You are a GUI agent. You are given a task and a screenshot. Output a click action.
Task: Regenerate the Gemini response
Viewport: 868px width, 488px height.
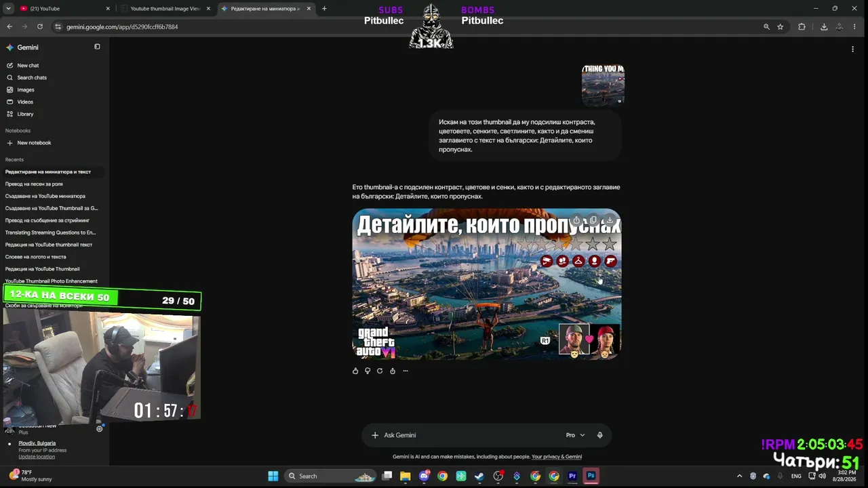(380, 371)
